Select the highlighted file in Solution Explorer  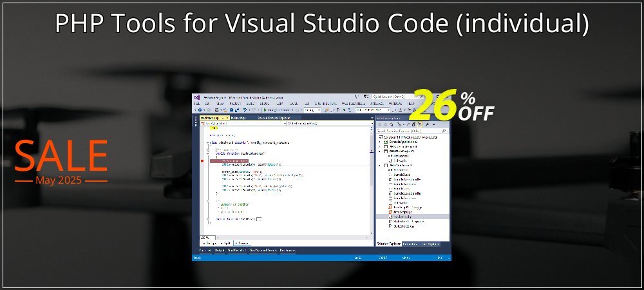412,217
